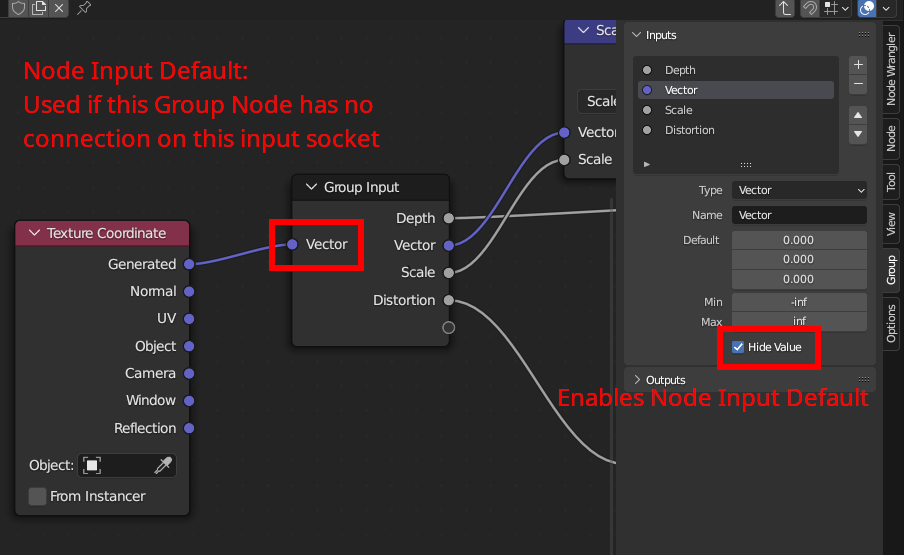Select Distortion in the Inputs list
Screen dimensions: 904x555
click(736, 130)
